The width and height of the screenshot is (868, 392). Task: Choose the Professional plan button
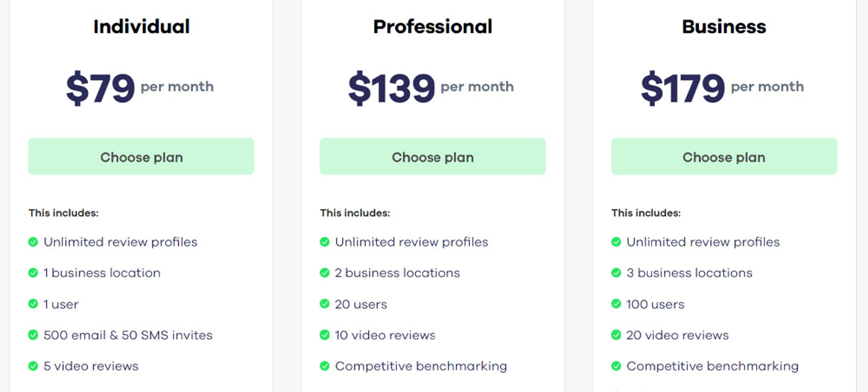pos(433,157)
